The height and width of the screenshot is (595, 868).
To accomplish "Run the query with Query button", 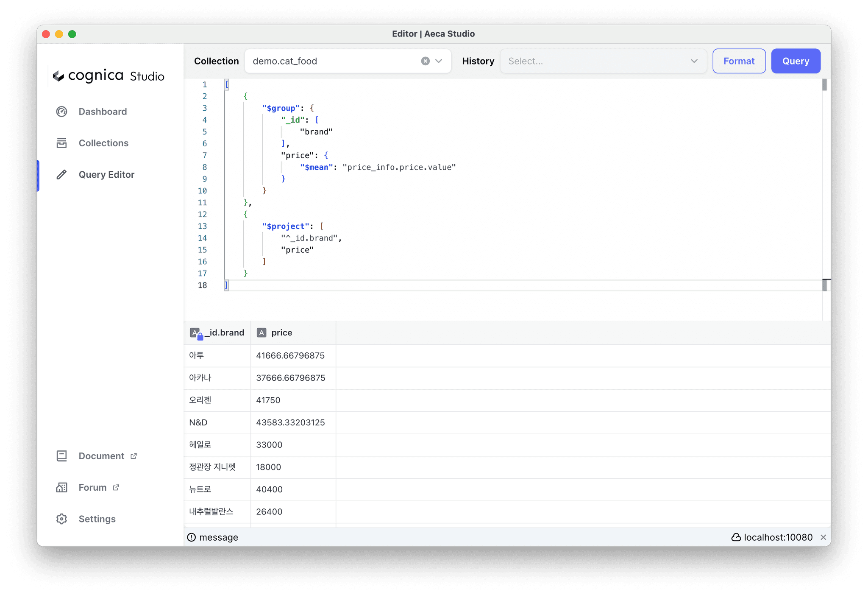I will point(796,61).
